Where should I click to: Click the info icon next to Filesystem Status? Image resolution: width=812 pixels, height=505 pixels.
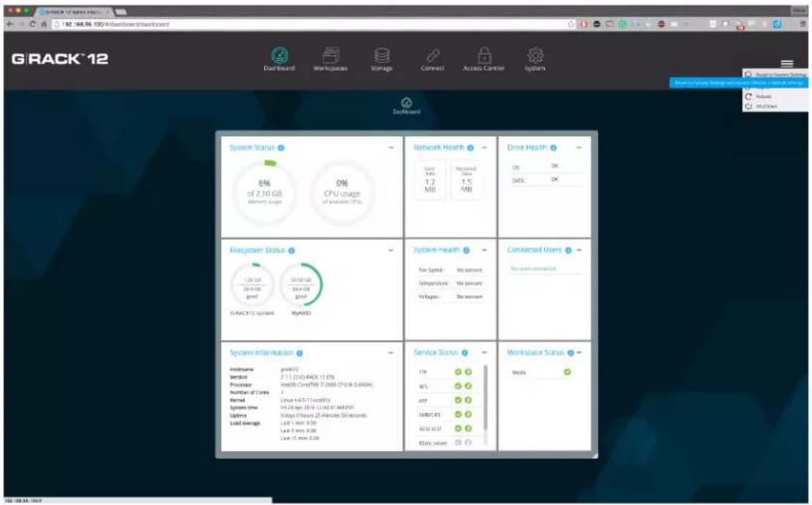click(x=292, y=251)
